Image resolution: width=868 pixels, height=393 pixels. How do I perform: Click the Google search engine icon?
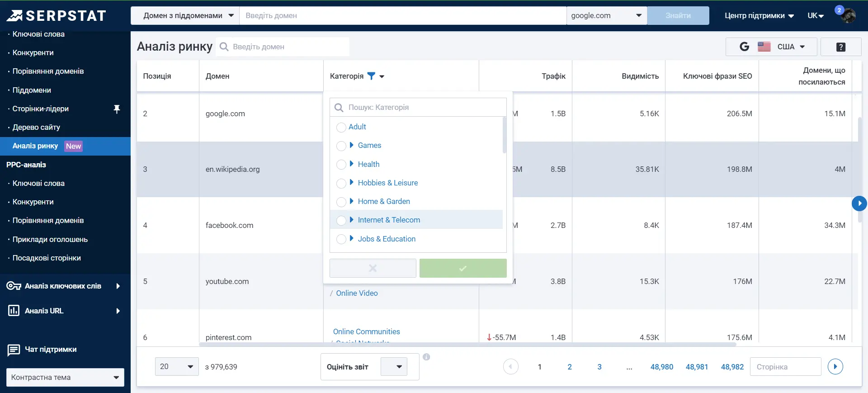coord(744,47)
